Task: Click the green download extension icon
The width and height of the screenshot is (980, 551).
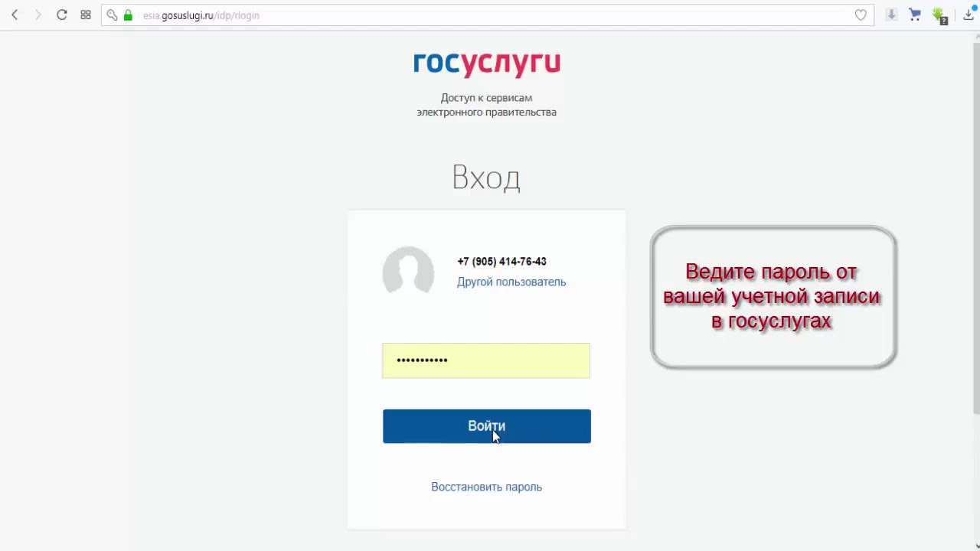Action: coord(939,15)
